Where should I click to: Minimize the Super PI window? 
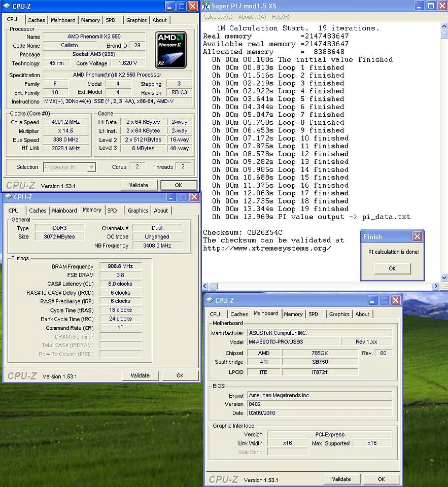pos(420,6)
